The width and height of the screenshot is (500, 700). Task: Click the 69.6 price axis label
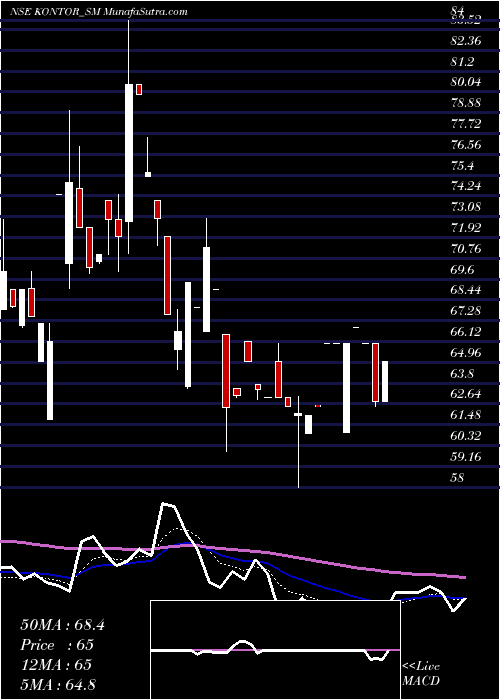coord(462,270)
